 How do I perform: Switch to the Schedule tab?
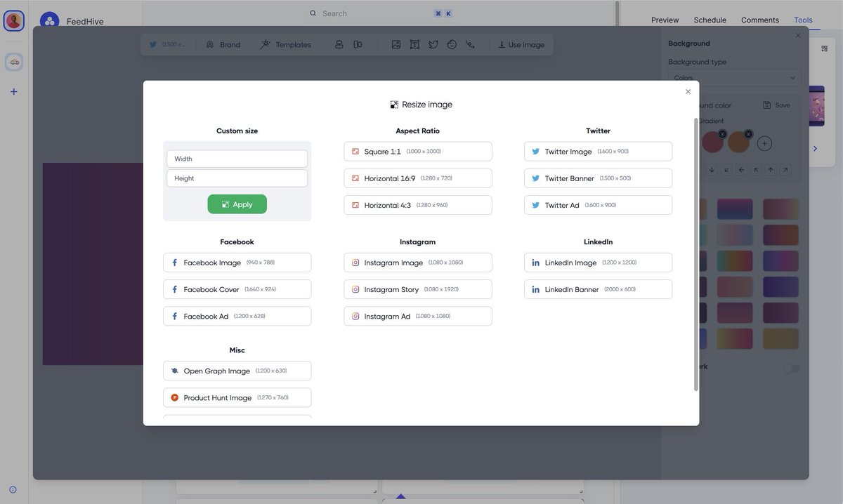(710, 20)
